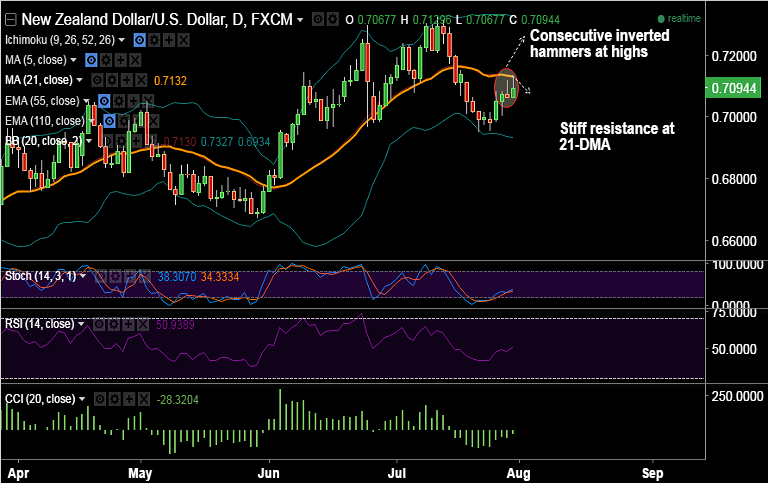Click the RSI value 50.9389
Image resolution: width=768 pixels, height=483 pixels.
[x=175, y=325]
